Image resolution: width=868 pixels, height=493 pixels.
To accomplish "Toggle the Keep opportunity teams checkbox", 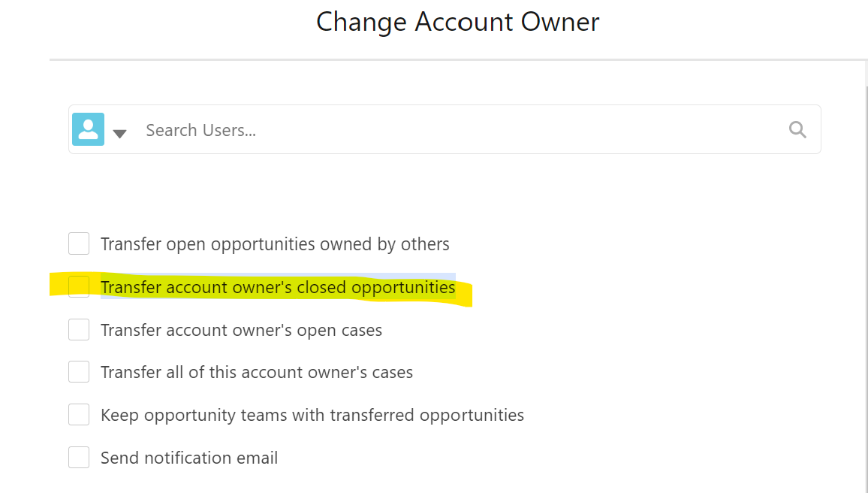I will coord(79,415).
